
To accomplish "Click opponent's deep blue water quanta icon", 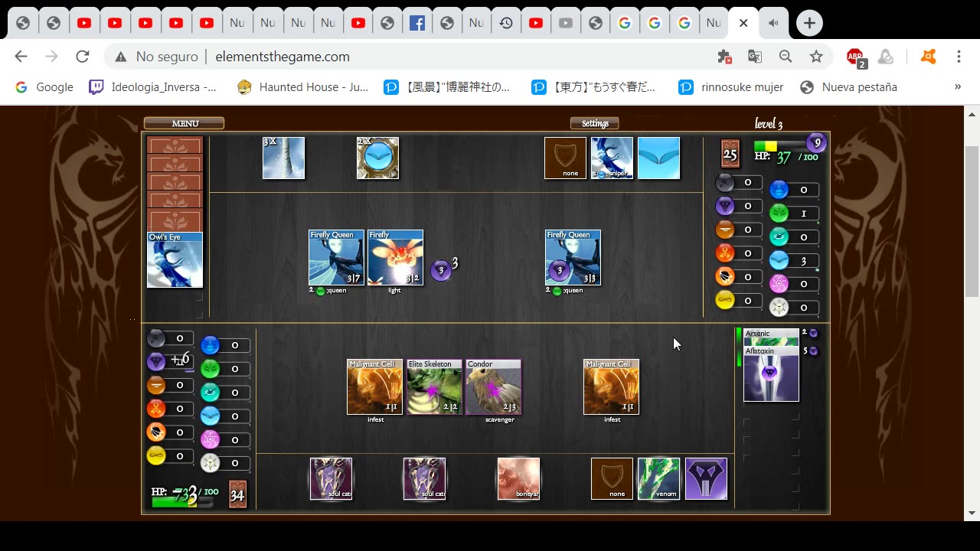I will tap(779, 190).
